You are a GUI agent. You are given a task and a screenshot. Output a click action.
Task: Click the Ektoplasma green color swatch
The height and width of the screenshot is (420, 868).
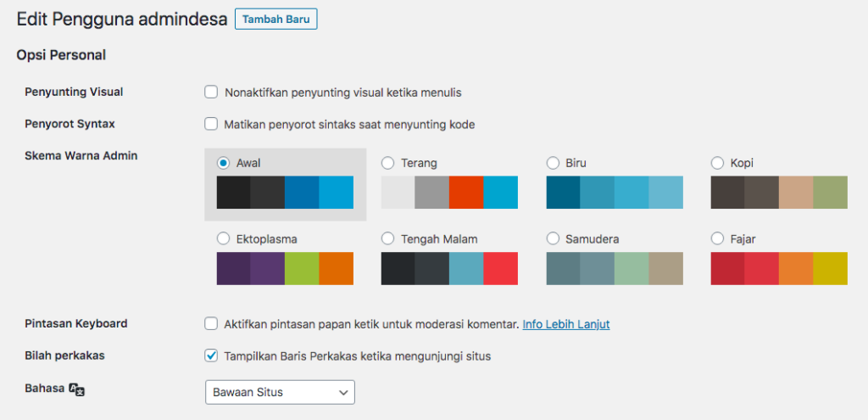pyautogui.click(x=302, y=269)
